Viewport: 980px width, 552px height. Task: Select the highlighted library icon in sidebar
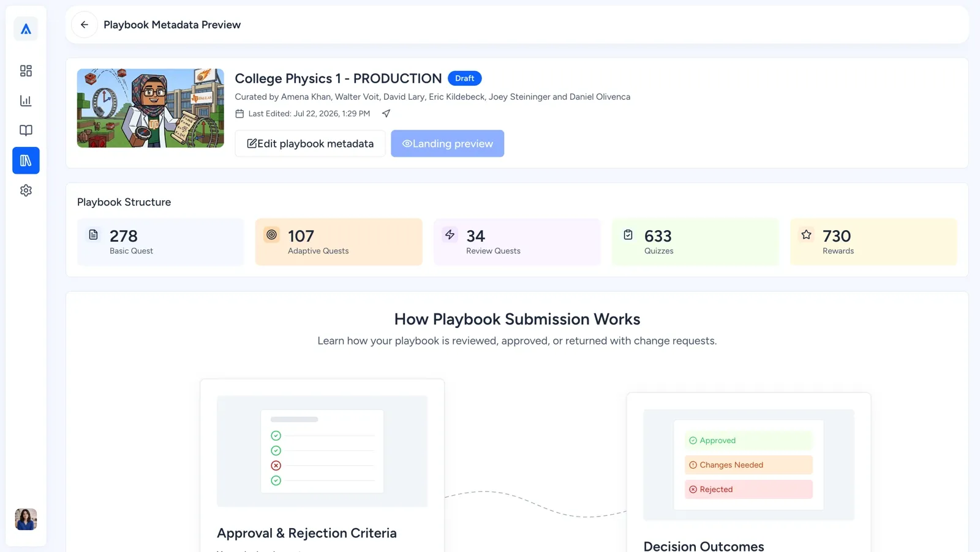tap(26, 160)
